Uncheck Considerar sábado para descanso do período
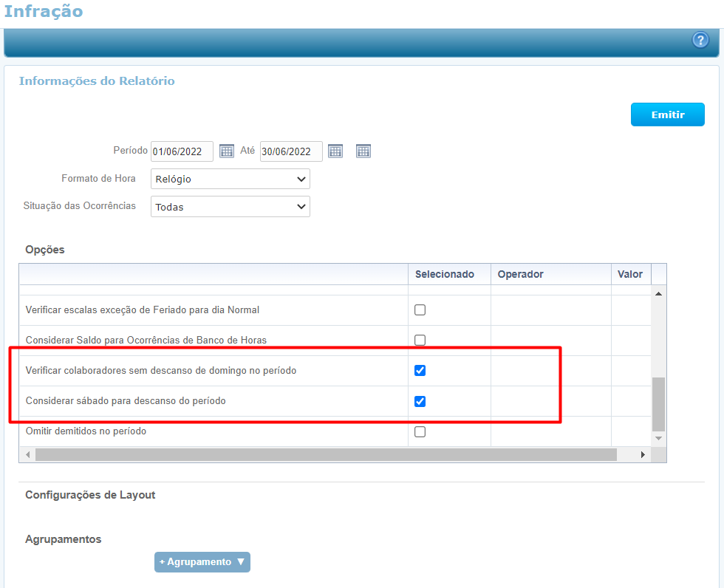Viewport: 724px width, 588px height. pyautogui.click(x=420, y=401)
